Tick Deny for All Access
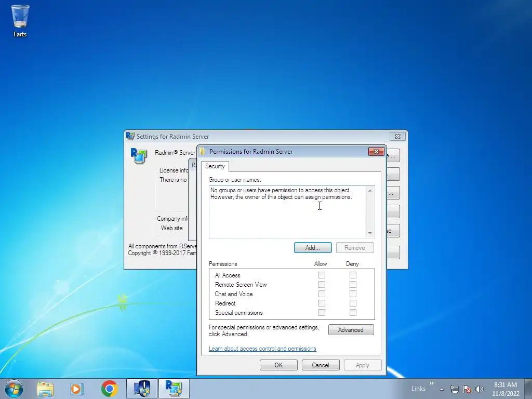 pyautogui.click(x=353, y=275)
